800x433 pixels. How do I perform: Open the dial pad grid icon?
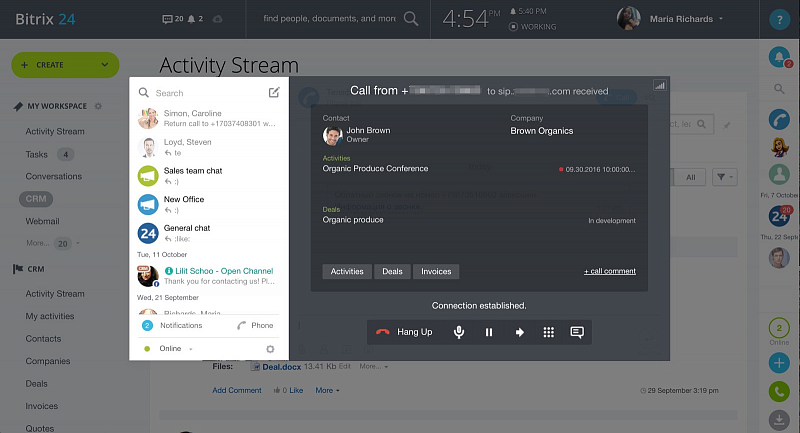click(548, 332)
